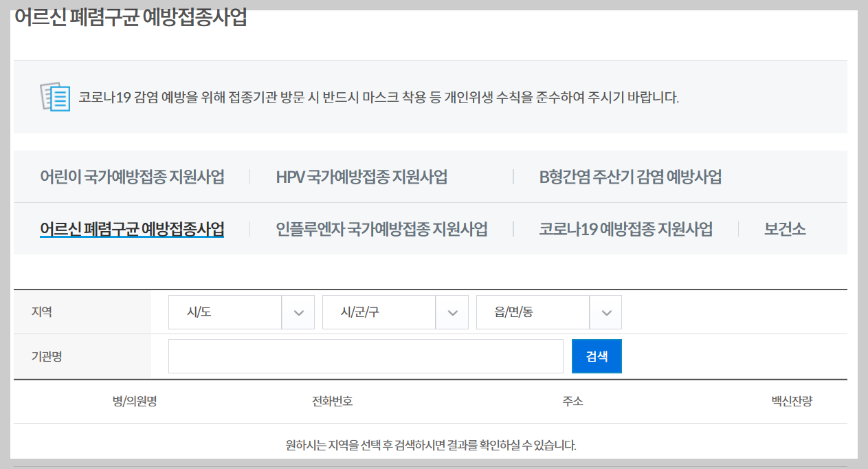This screenshot has height=469, width=868.
Task: Click the chevron arrow on the 시/도 selector
Action: (300, 312)
